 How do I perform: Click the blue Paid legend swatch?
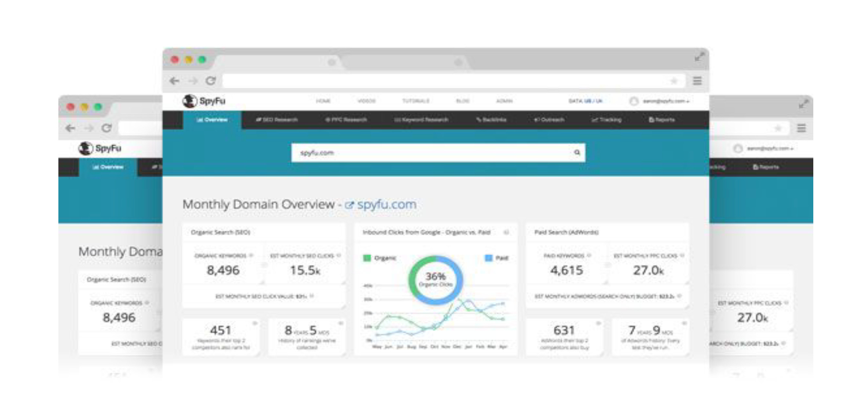click(x=489, y=258)
